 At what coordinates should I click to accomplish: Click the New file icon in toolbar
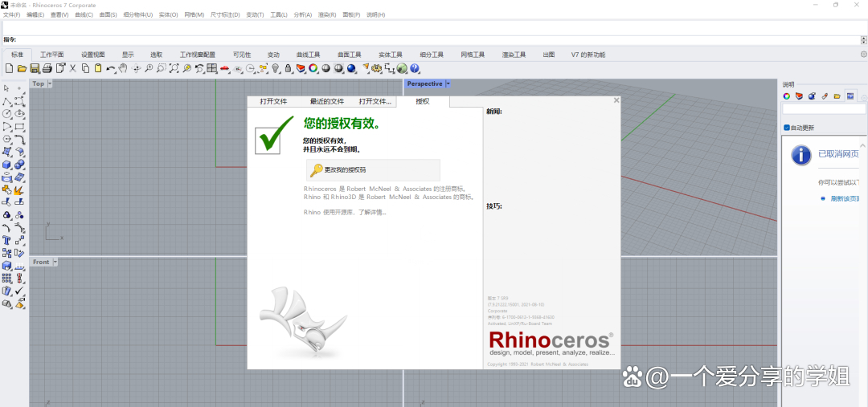[9, 68]
